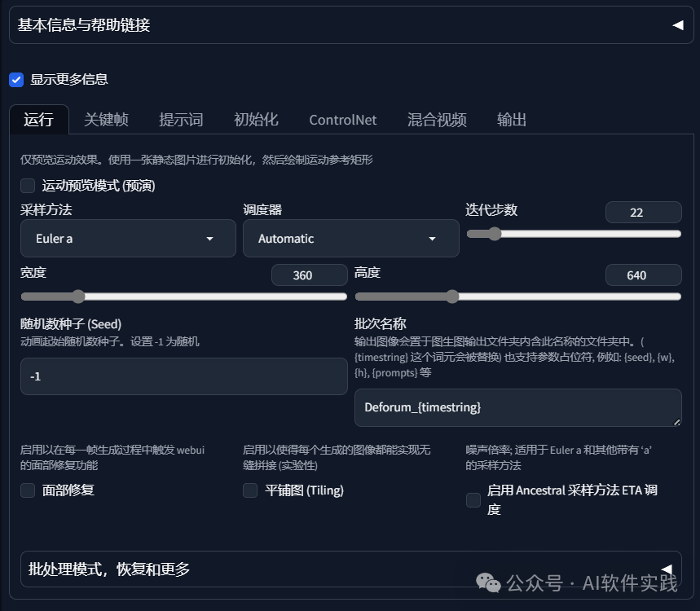Click the 迭代步数 label
This screenshot has height=611, width=700.
point(491,209)
